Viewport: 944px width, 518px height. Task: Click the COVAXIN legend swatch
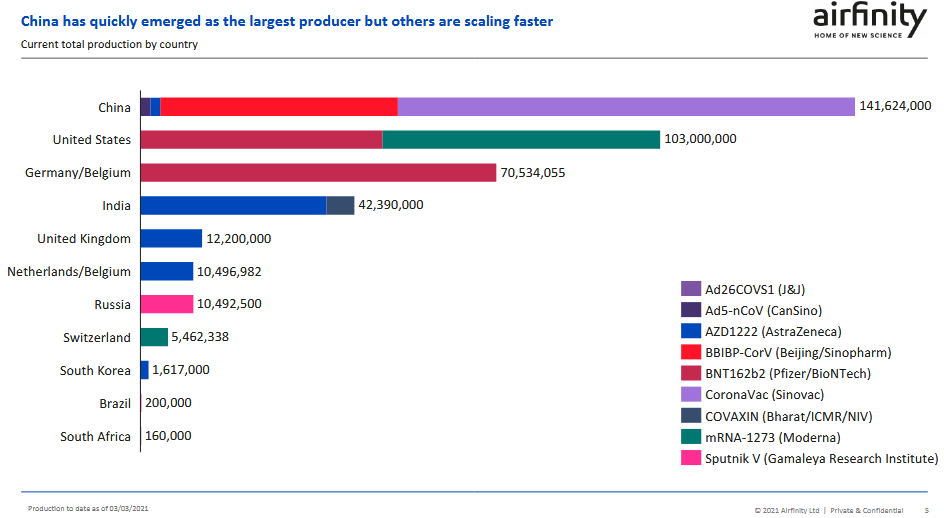click(691, 416)
